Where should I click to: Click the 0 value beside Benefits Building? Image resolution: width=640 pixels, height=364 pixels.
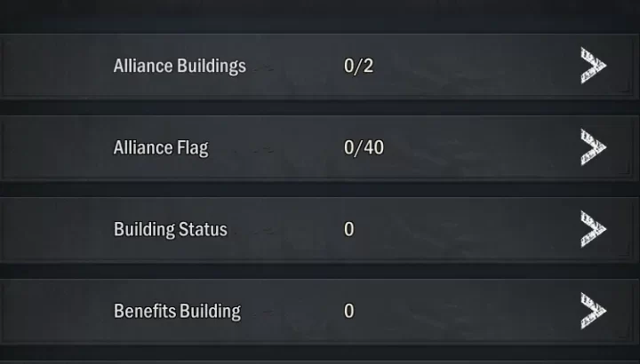(349, 311)
